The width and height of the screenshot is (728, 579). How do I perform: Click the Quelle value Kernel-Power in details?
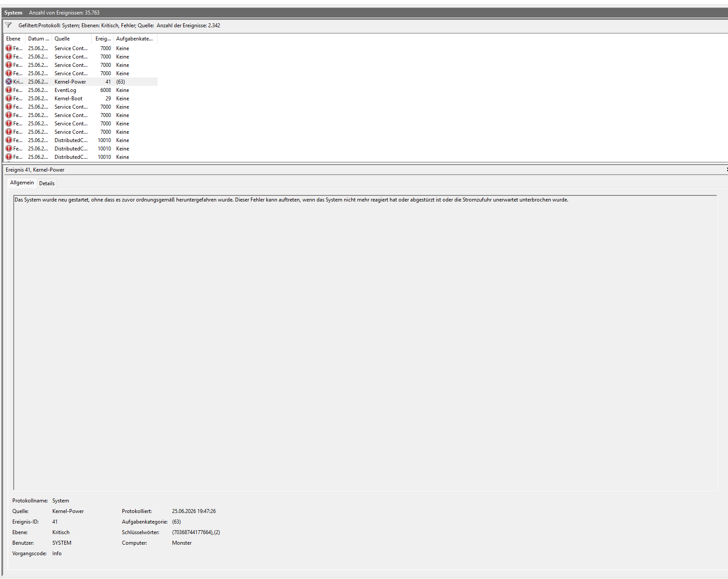(x=68, y=511)
